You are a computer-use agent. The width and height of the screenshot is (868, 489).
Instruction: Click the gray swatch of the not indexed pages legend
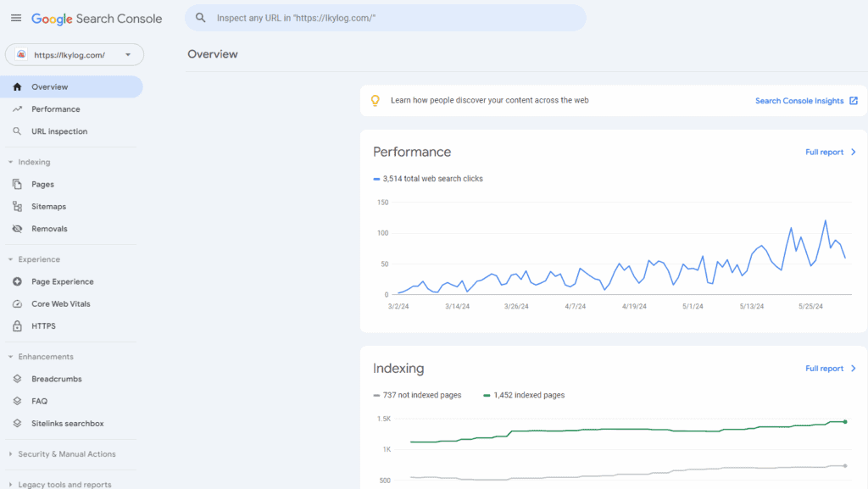[x=376, y=395]
